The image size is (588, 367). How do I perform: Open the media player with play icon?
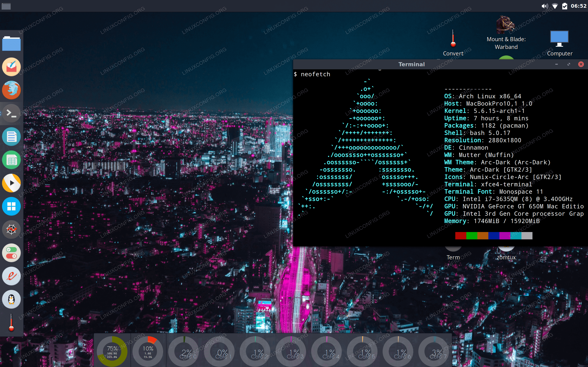point(11,183)
